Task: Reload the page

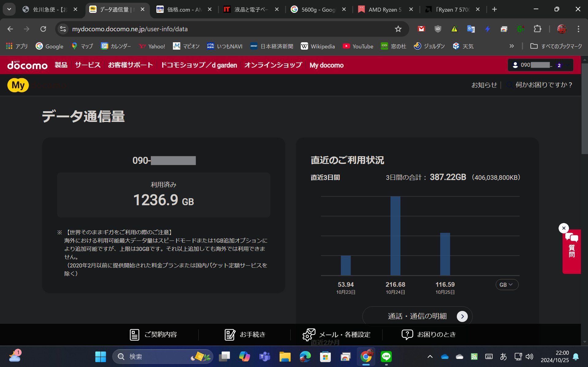Action: pyautogui.click(x=43, y=29)
